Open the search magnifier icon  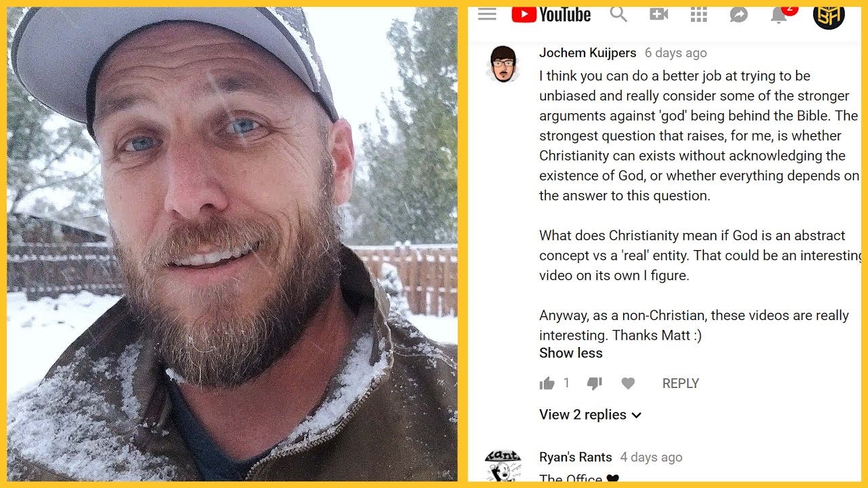pos(618,14)
